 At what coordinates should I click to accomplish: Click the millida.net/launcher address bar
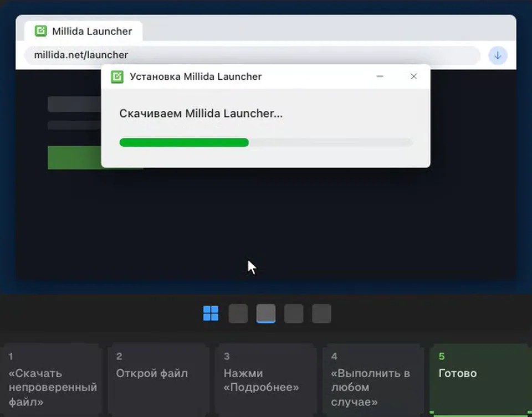point(252,55)
